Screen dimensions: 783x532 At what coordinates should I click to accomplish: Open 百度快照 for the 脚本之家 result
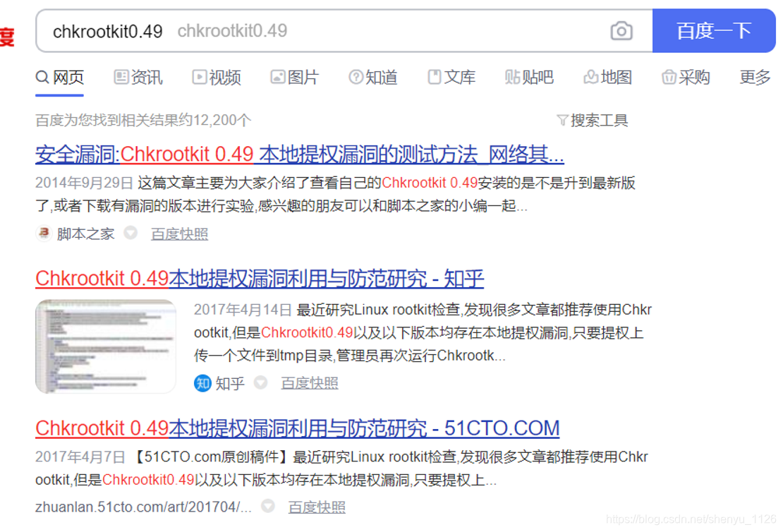(179, 234)
